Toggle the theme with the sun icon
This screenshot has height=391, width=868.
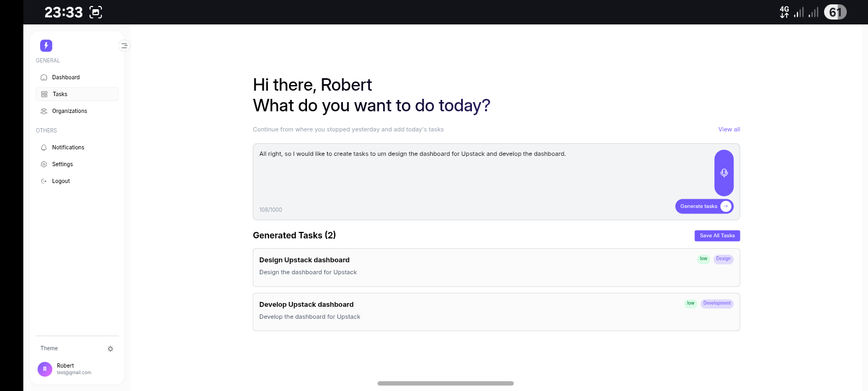point(110,349)
